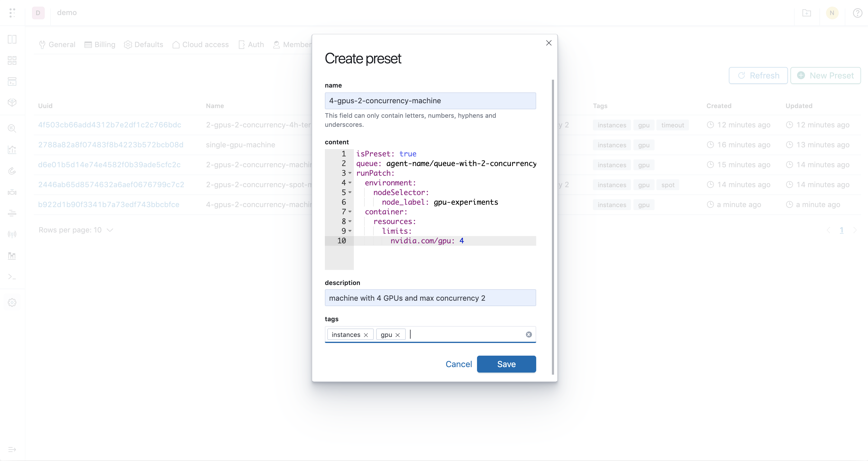The height and width of the screenshot is (461, 868).
Task: Click the New Preset button
Action: 825,75
